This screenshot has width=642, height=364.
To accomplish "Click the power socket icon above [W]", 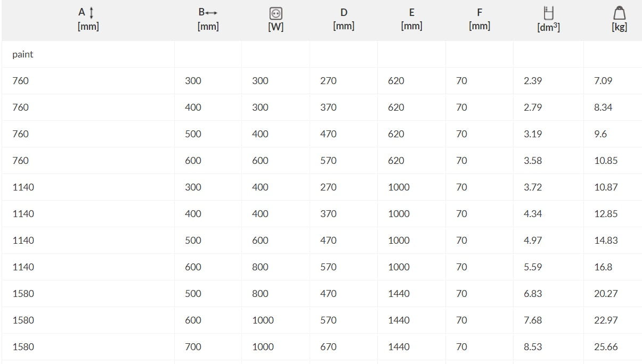I will coord(276,14).
